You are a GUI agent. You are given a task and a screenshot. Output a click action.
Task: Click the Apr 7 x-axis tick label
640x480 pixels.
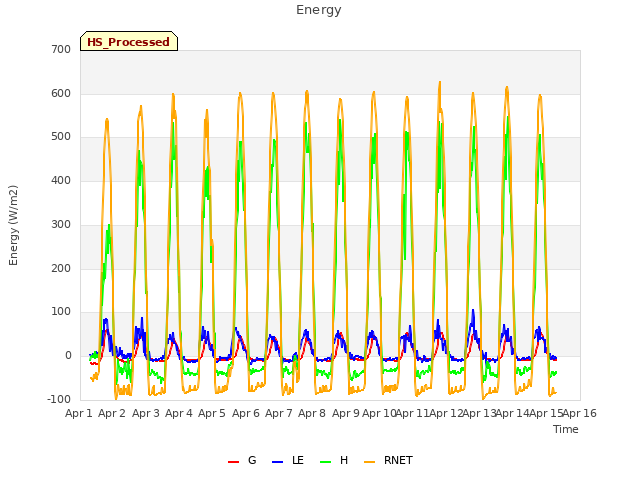[279, 413]
